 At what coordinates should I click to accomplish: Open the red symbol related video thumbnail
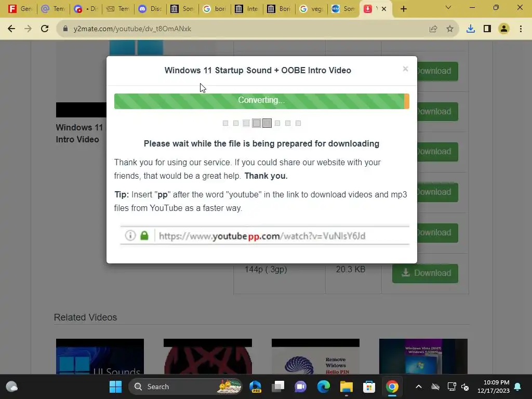tap(208, 356)
